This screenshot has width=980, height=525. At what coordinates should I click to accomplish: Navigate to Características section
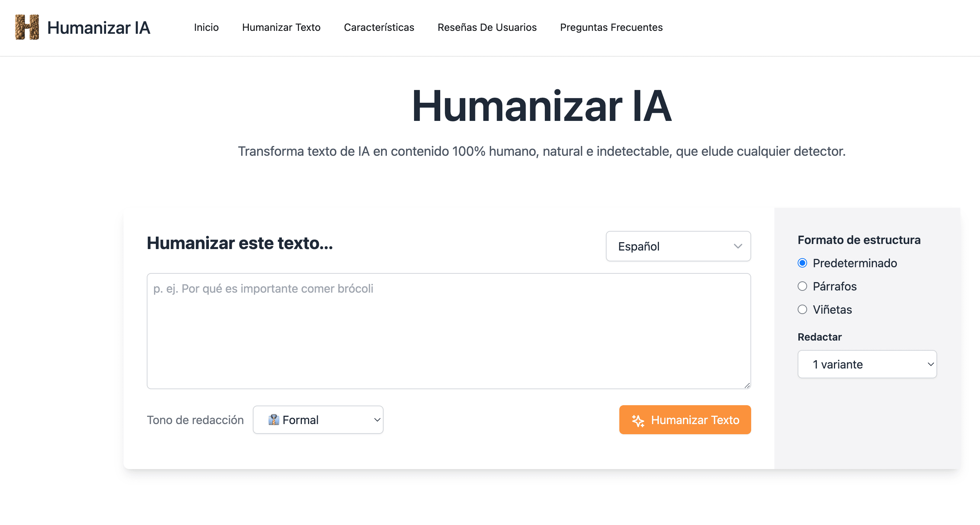[x=379, y=27]
